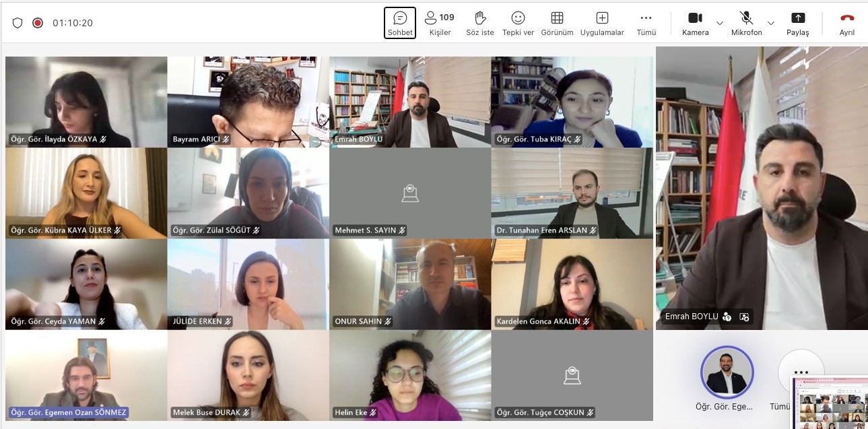This screenshot has height=429, width=868.
Task: Show the Kişiler participants list
Action: click(x=440, y=23)
